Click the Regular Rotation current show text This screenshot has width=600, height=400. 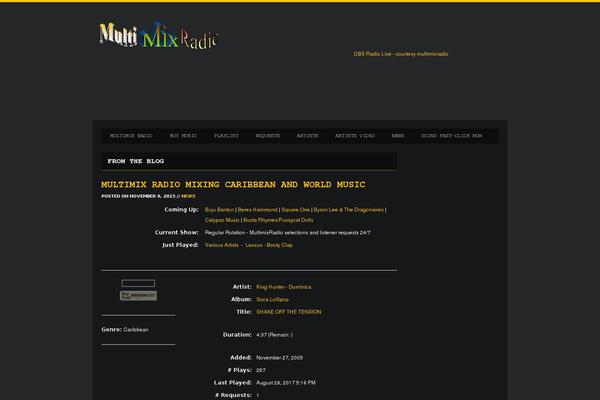point(287,232)
